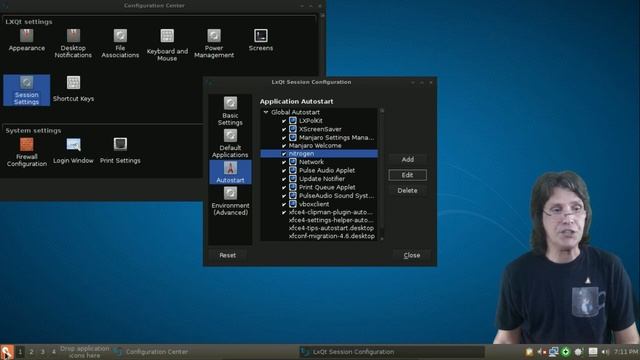Toggle Pulse Audio Applet checkbox
Viewport: 640px width, 360px height.
284,171
